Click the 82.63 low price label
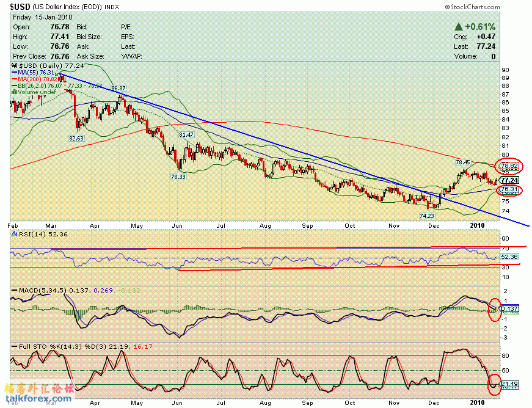532x408 pixels. (76, 138)
